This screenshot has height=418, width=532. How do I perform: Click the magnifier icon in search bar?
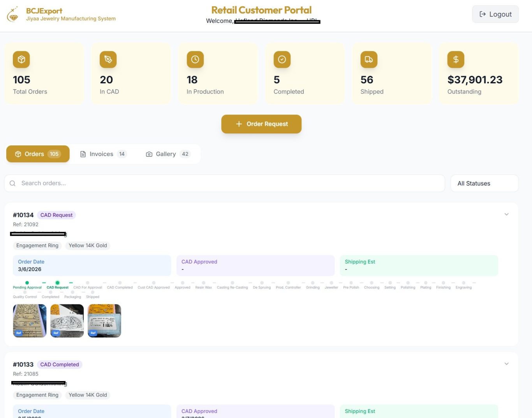click(12, 183)
